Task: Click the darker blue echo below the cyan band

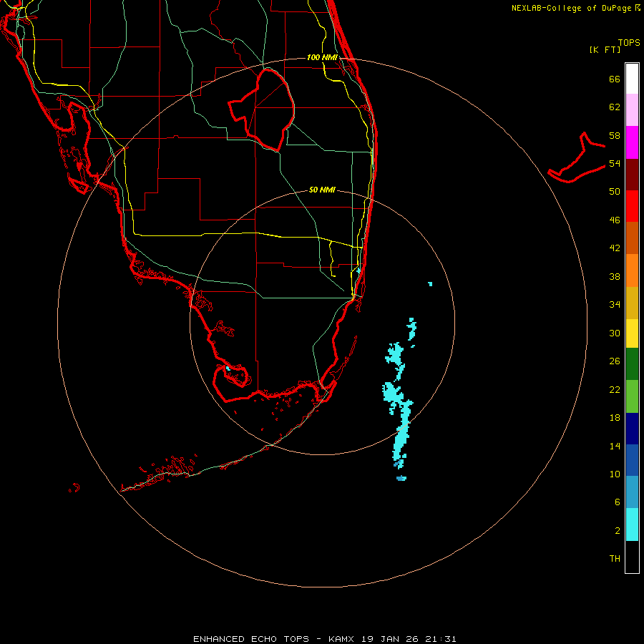Action: [x=401, y=478]
